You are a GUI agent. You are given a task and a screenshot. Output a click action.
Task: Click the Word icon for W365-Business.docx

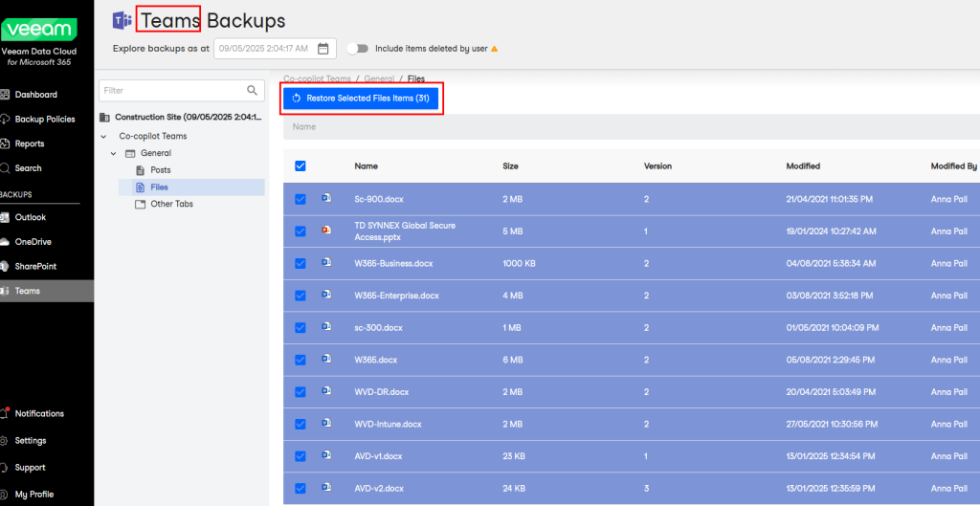pos(325,262)
